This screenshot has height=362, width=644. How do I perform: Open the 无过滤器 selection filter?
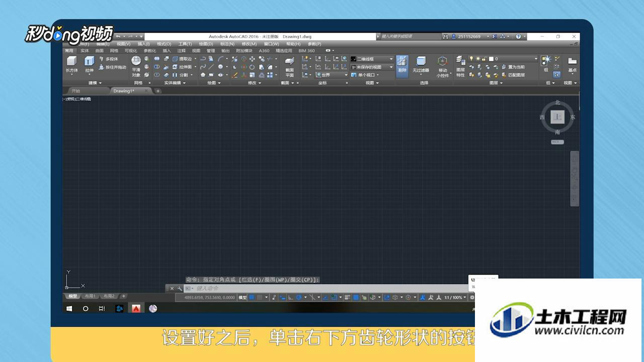coord(421,64)
